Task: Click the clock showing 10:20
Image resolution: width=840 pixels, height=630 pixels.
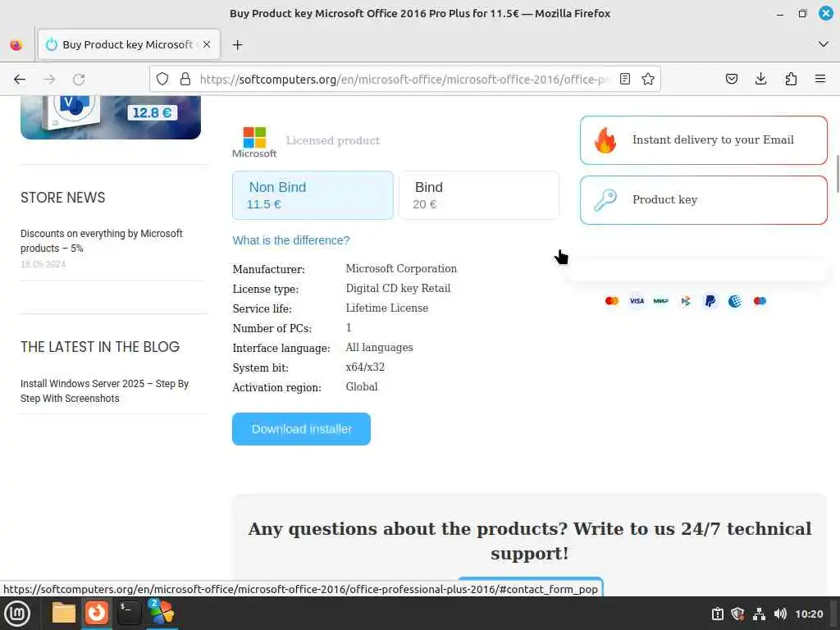Action: 809,614
